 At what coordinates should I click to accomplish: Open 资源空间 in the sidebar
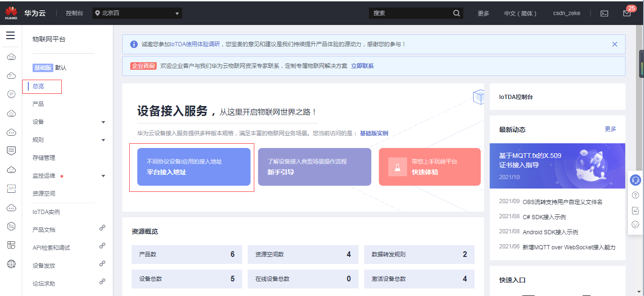point(44,193)
